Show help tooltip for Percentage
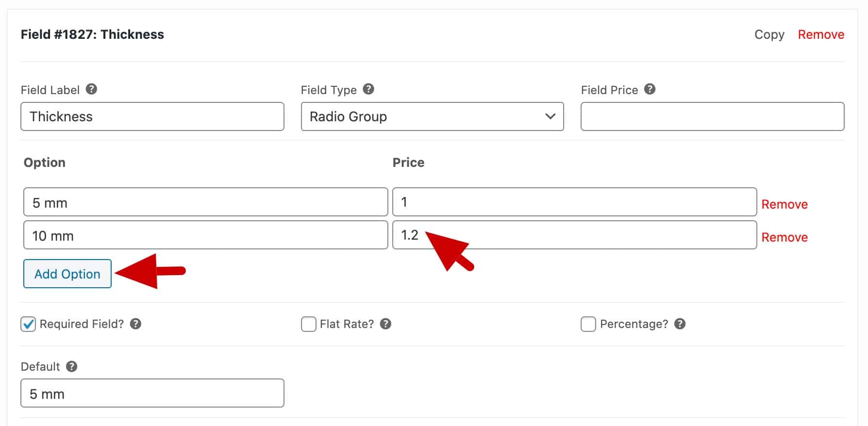The width and height of the screenshot is (868, 426). tap(680, 324)
